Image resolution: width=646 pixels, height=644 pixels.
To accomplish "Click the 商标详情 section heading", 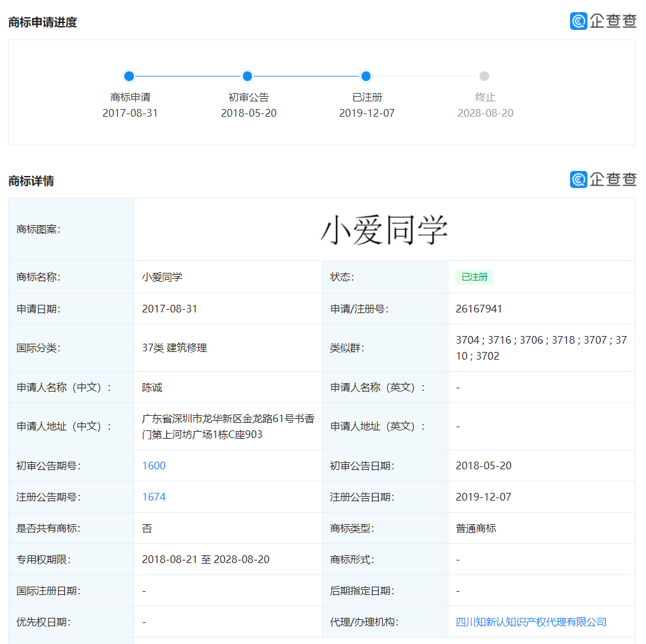I will (x=31, y=181).
